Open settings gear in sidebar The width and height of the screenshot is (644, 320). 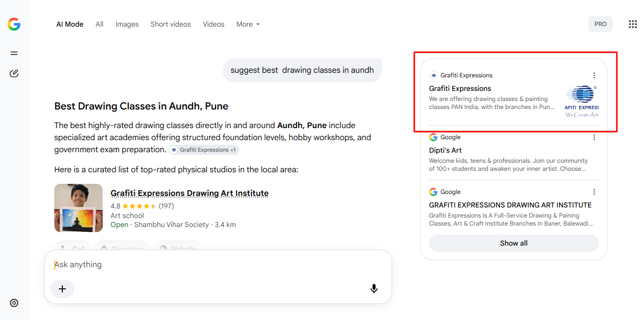click(x=14, y=303)
